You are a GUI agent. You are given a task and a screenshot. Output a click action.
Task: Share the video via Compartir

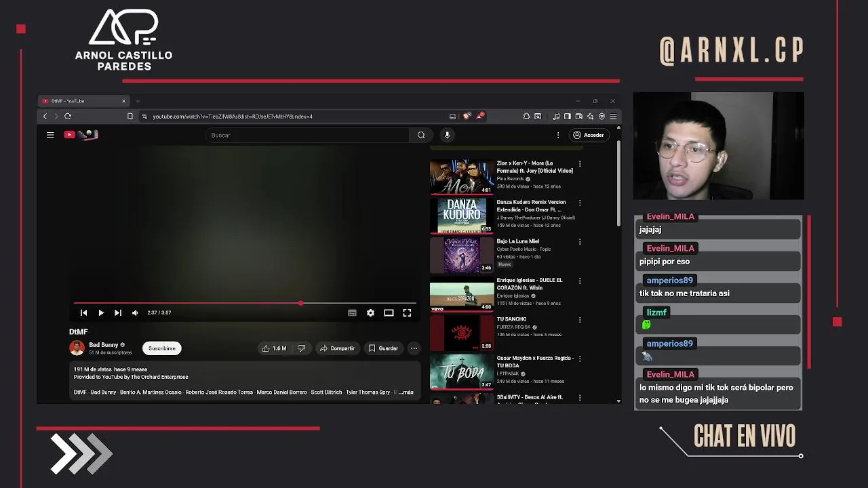pyautogui.click(x=337, y=348)
